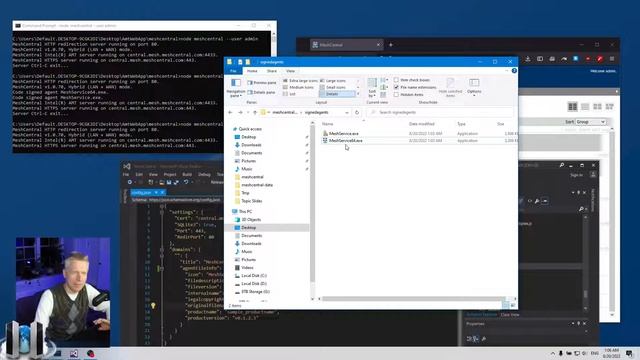Open Topic Slides folder in navigation pane
Viewport: 640px width, 360px height.
coord(251,201)
